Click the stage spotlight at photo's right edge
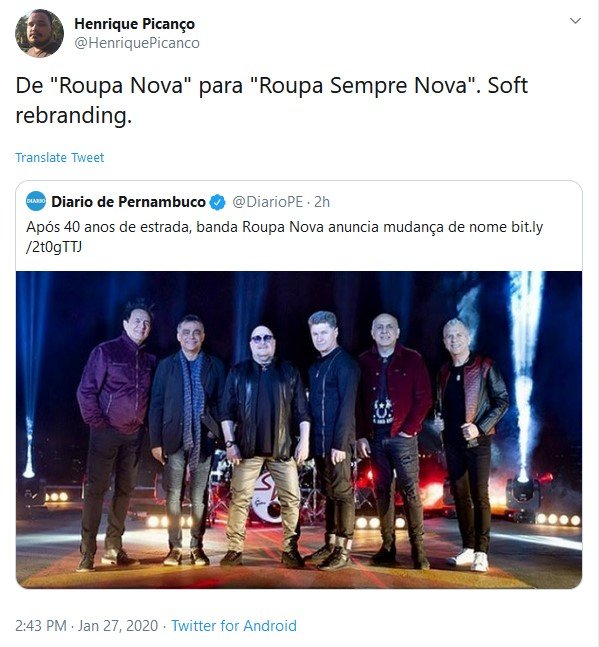Viewport: 599px width, 647px height. 523,493
